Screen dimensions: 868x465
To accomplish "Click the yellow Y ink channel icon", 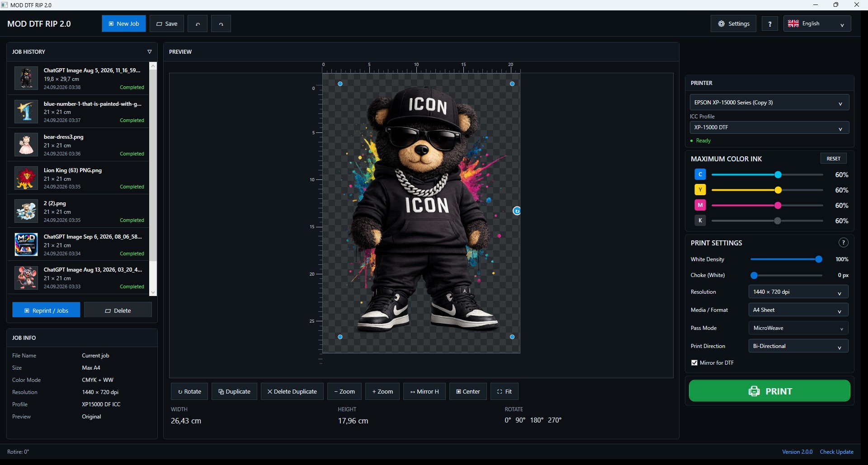I will pos(700,190).
